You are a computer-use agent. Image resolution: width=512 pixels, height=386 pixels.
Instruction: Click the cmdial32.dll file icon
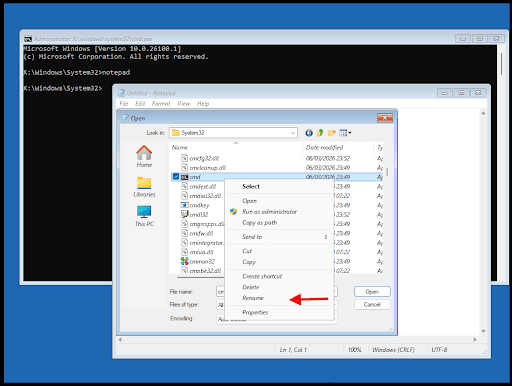click(x=184, y=196)
